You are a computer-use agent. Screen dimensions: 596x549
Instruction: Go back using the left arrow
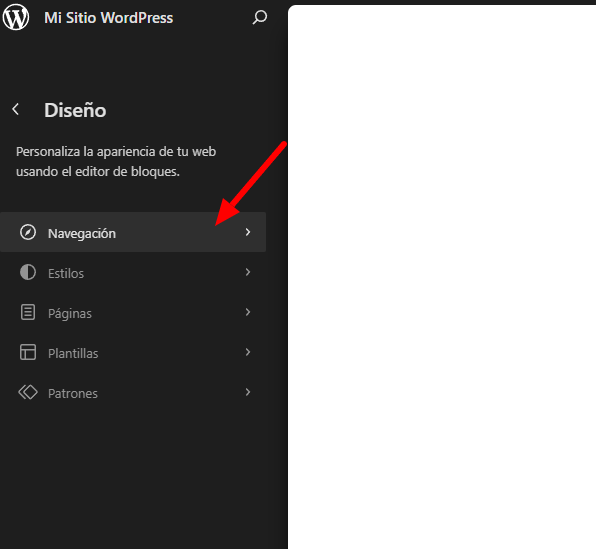pyautogui.click(x=16, y=109)
